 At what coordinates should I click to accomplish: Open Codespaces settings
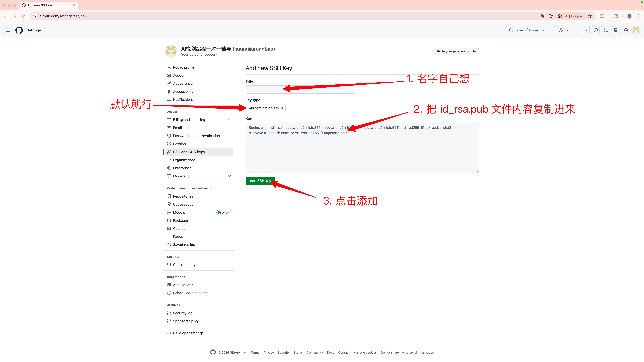pos(199,204)
